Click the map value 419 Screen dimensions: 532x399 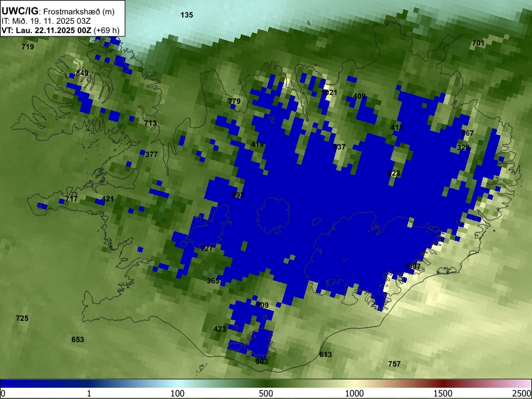(x=257, y=144)
